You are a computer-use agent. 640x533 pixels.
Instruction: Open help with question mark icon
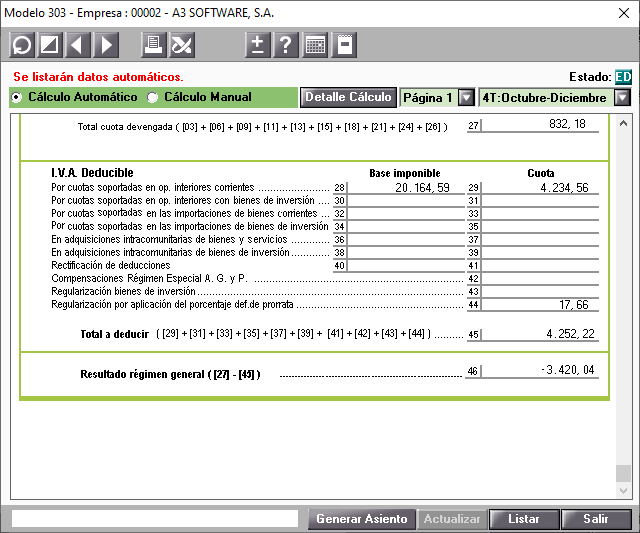[286, 44]
